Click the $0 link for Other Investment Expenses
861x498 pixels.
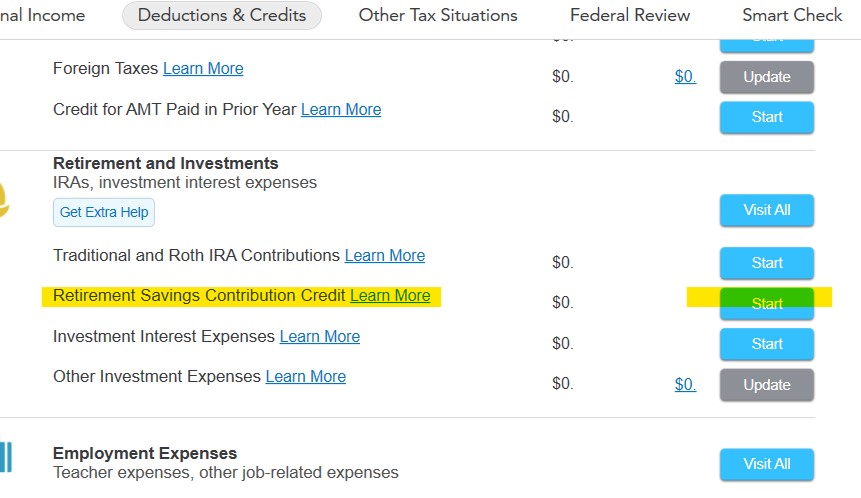685,385
